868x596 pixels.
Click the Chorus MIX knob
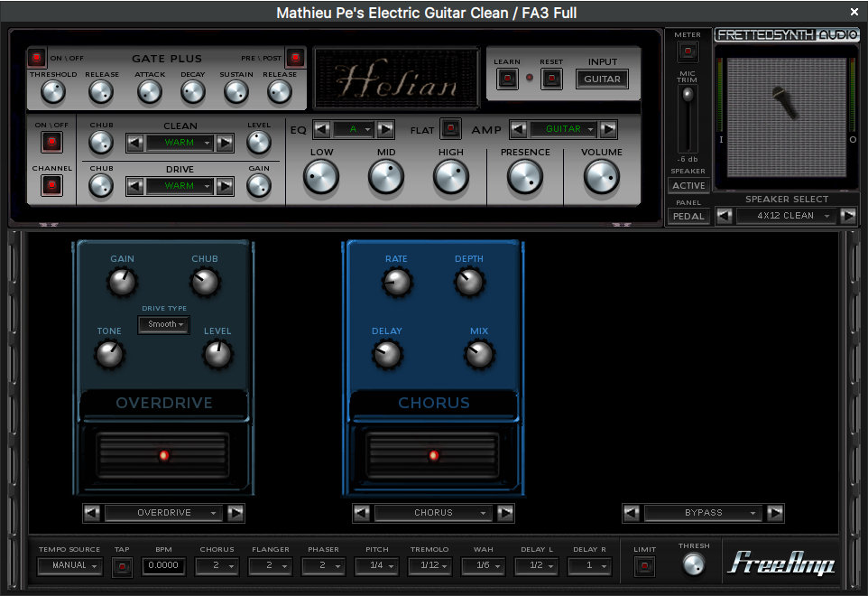[479, 355]
